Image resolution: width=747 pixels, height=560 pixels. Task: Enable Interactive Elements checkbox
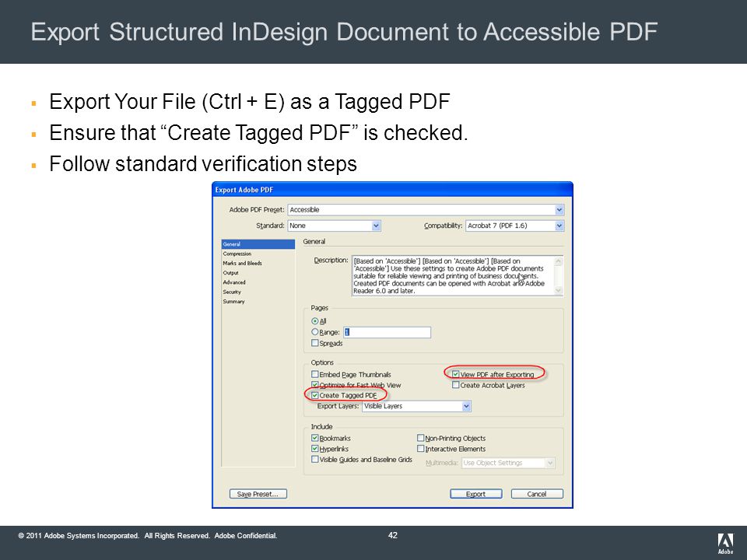pos(421,449)
